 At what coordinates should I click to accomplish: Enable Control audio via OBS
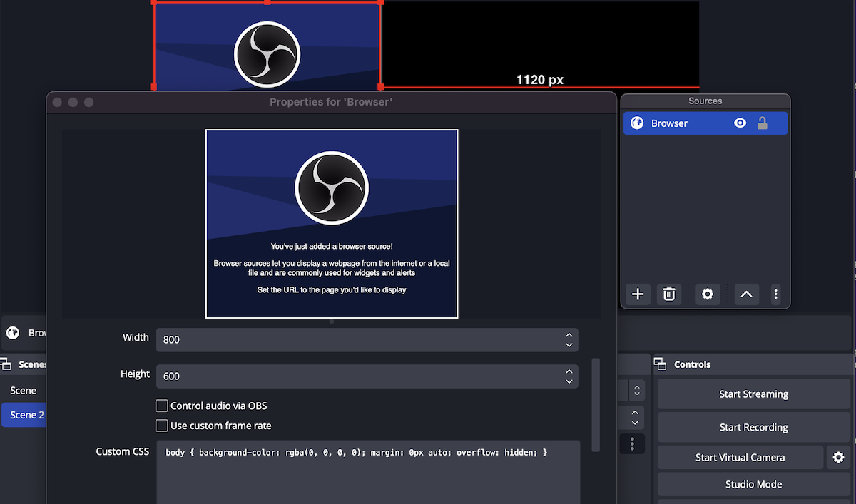162,406
